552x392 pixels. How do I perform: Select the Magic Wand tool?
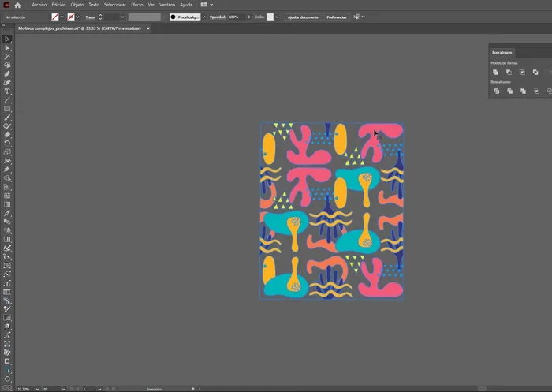(x=7, y=56)
